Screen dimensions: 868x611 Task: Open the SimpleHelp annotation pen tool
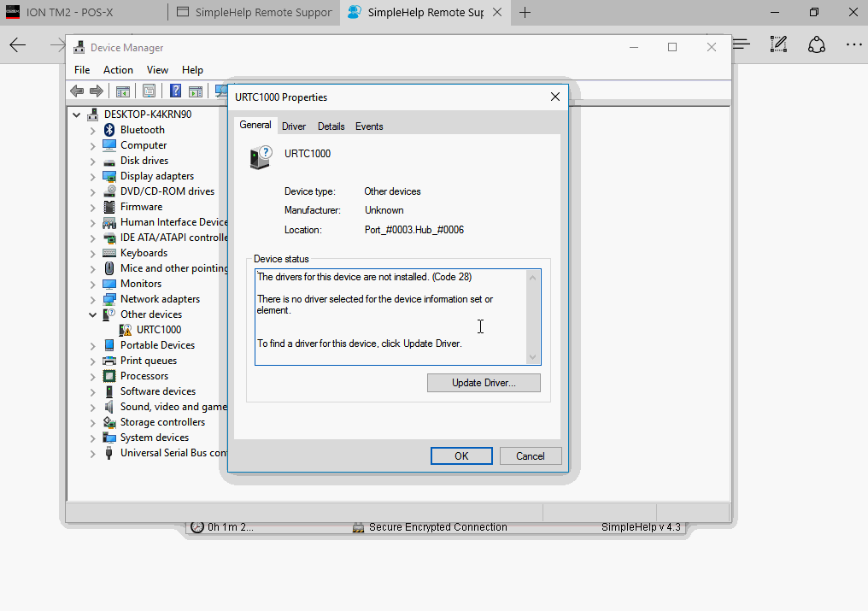click(x=778, y=44)
